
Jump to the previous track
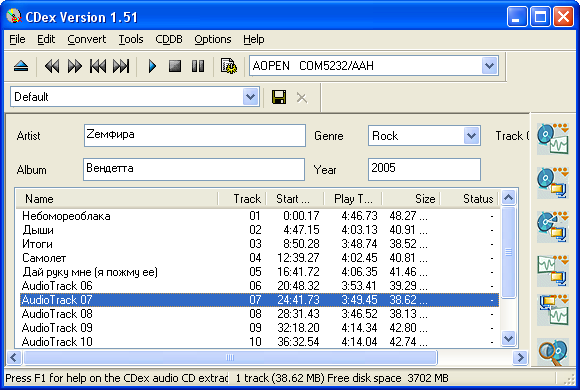pos(98,67)
